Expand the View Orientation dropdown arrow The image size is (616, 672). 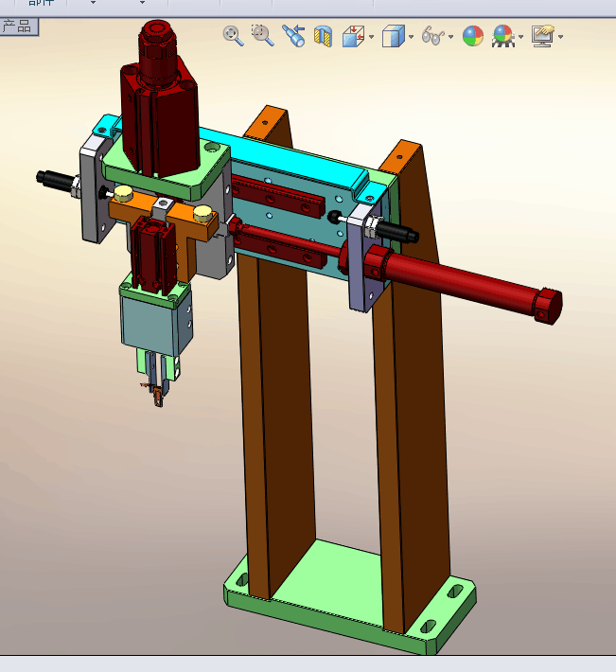(372, 37)
